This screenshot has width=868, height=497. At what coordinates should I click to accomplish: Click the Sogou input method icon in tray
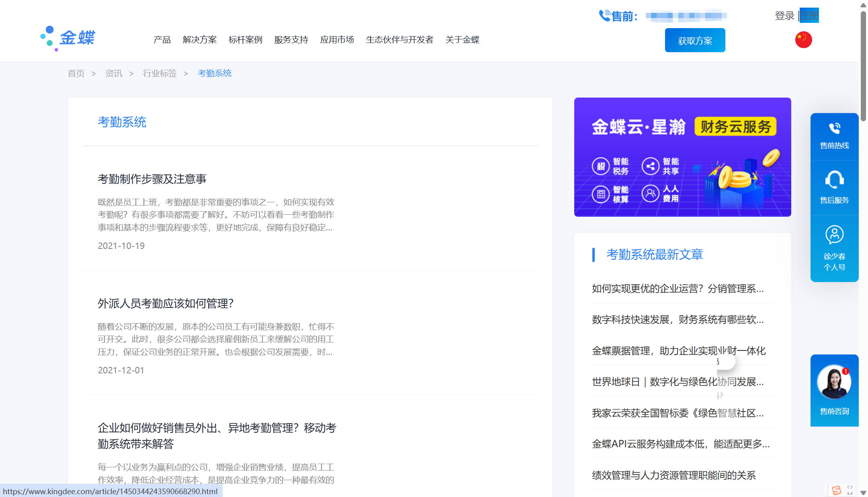(x=837, y=490)
